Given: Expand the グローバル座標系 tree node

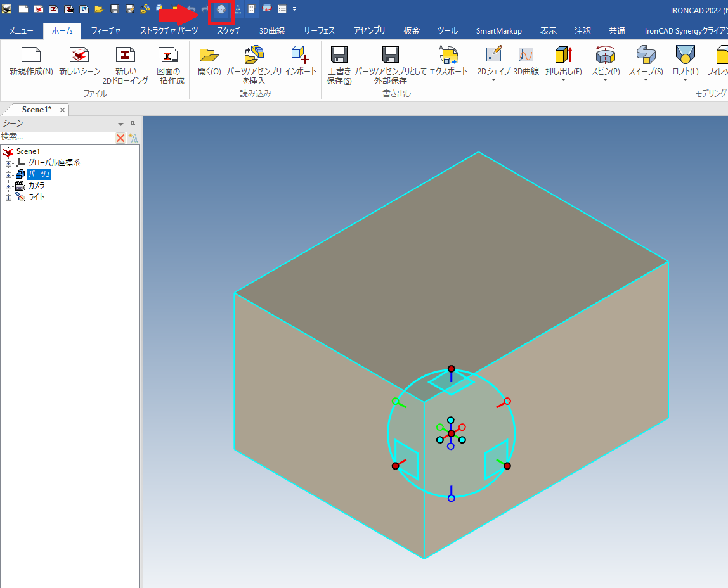Looking at the screenshot, I should [x=9, y=163].
